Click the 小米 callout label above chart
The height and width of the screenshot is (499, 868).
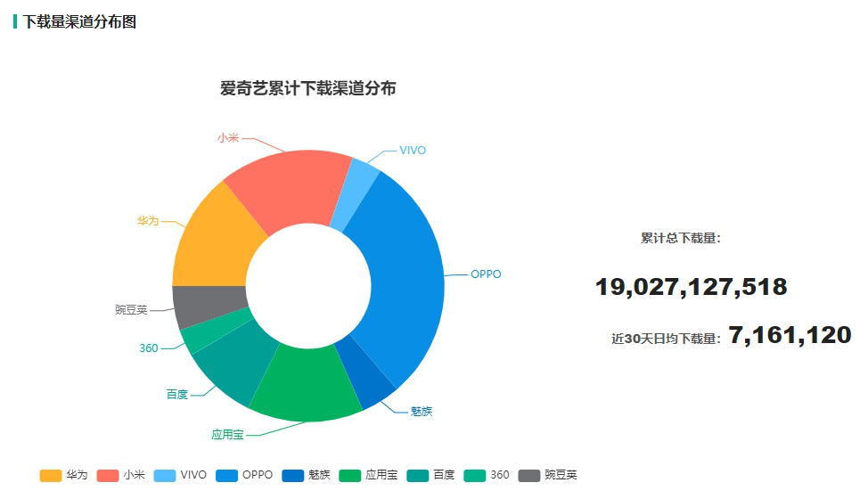[228, 138]
